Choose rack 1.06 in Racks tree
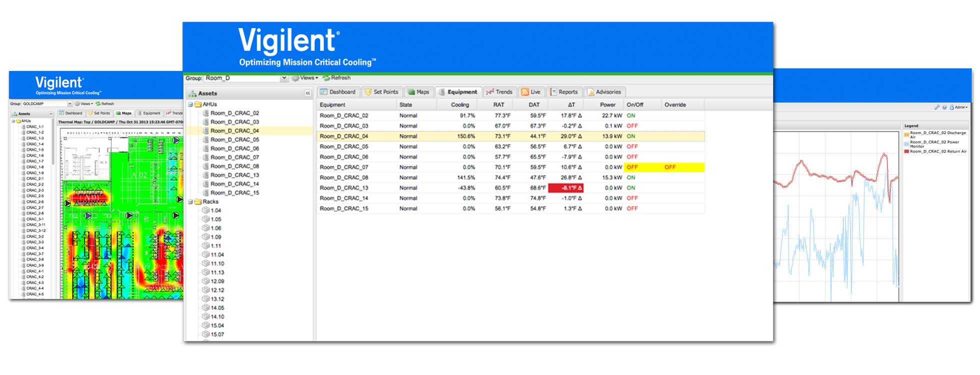Image resolution: width=980 pixels, height=375 pixels. [x=216, y=228]
